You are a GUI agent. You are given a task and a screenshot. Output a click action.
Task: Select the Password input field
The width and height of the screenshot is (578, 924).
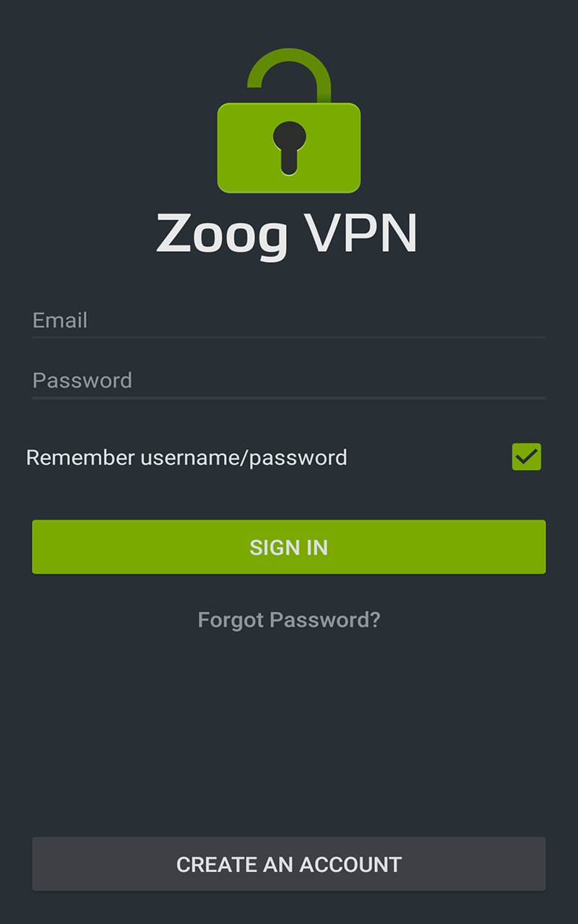coord(289,380)
